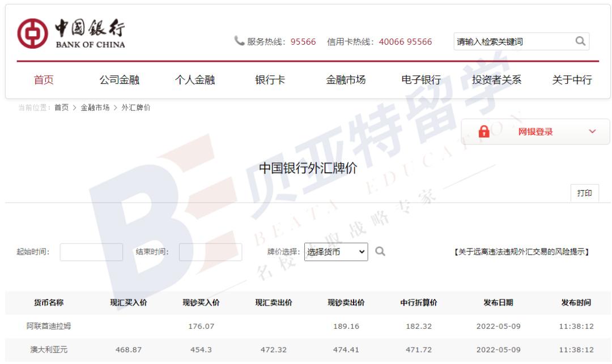
Task: Click the magnifier icon in keyword search box
Action: click(580, 41)
